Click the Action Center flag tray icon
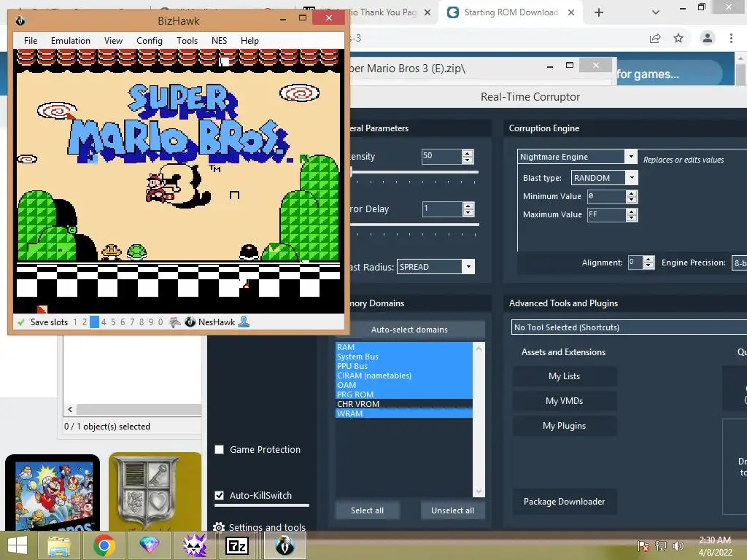The image size is (747, 560). (643, 545)
